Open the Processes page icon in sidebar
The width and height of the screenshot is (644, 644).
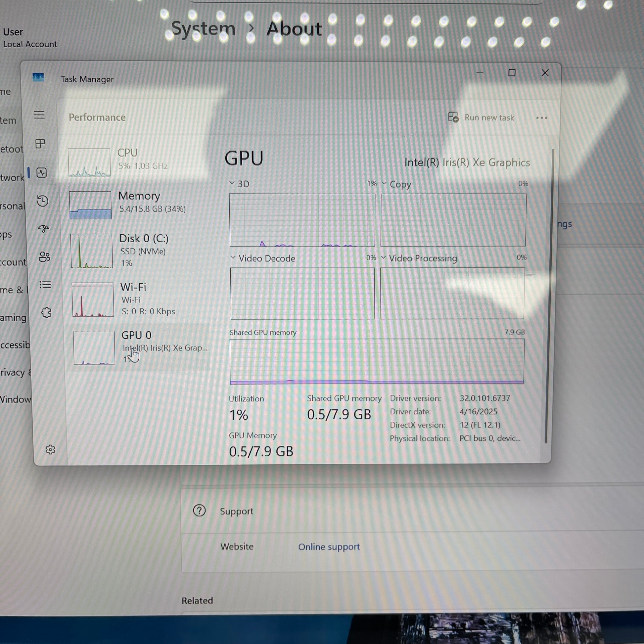pos(40,144)
